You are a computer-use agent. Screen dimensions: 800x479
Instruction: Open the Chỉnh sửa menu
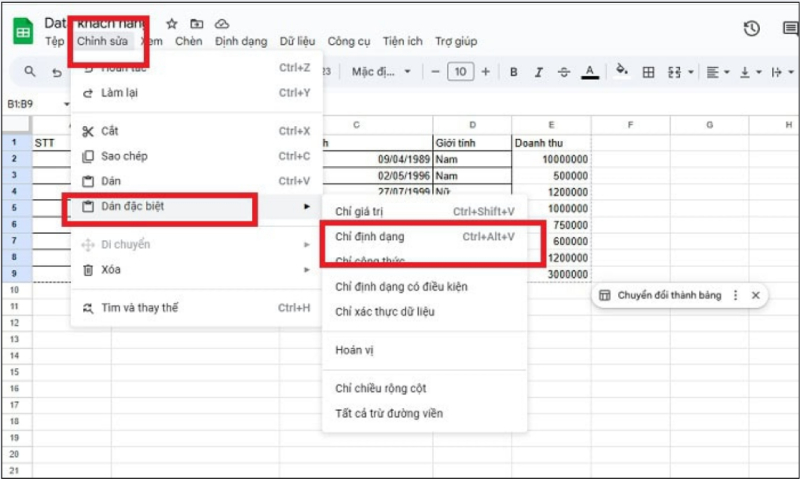(102, 41)
